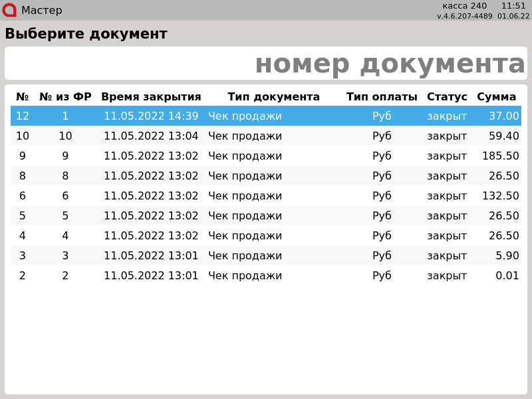The height and width of the screenshot is (399, 532).
Task: Select the highlighted document number 12 row
Action: 266,116
